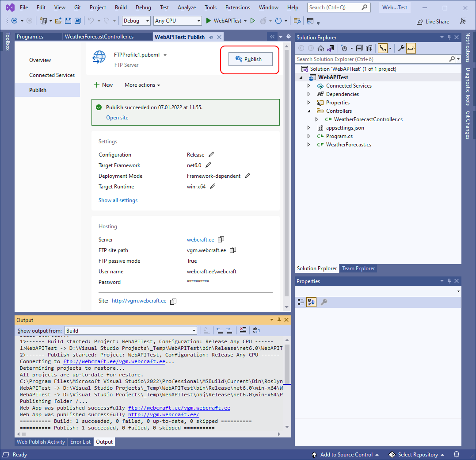Open Property Pages wrench in Properties panel

[x=324, y=302]
